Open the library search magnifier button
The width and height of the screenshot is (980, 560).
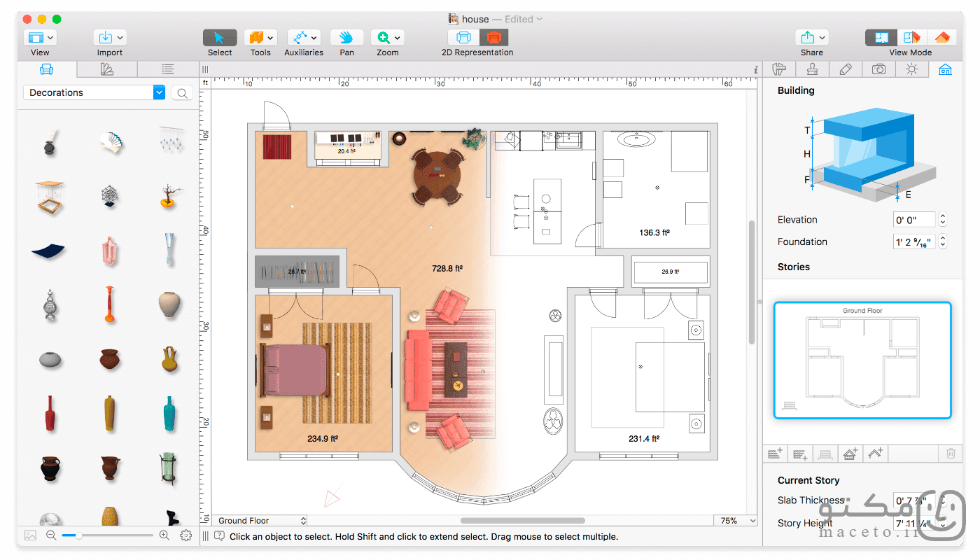tap(182, 93)
